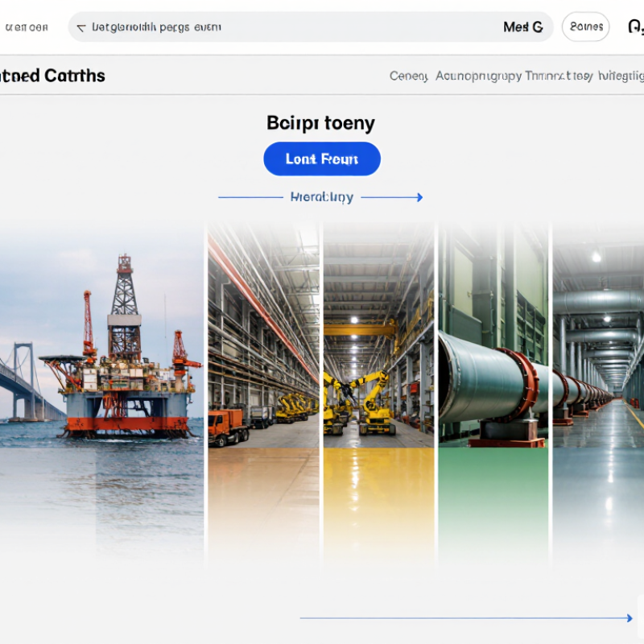Viewport: 644px width, 644px height.
Task: Click 'Med G' in the search bar
Action: point(522,27)
